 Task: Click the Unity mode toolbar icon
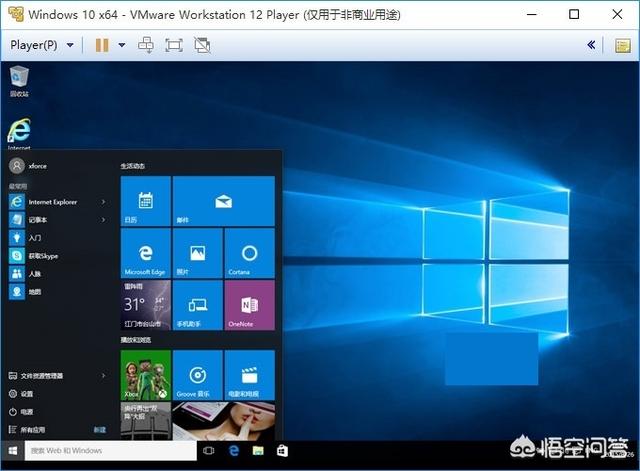click(202, 45)
